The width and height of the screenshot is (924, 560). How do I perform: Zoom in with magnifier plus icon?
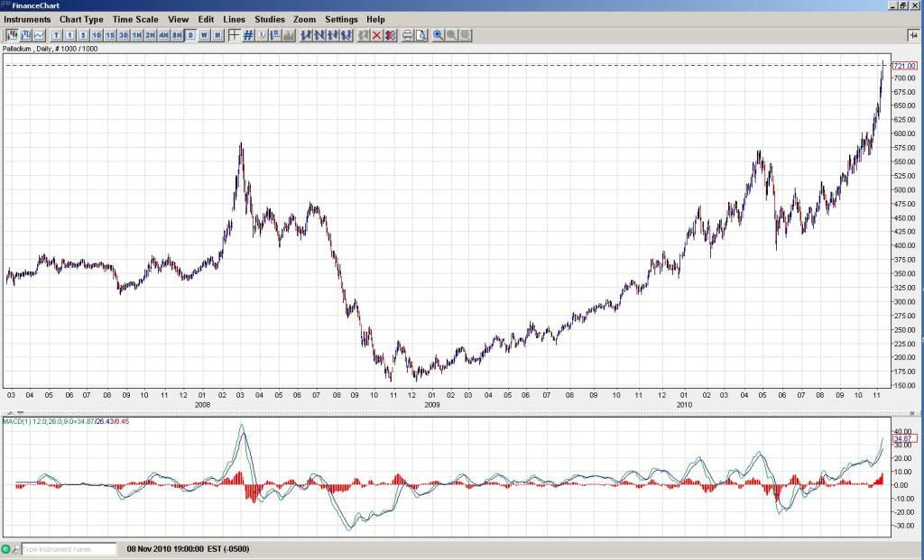point(439,35)
